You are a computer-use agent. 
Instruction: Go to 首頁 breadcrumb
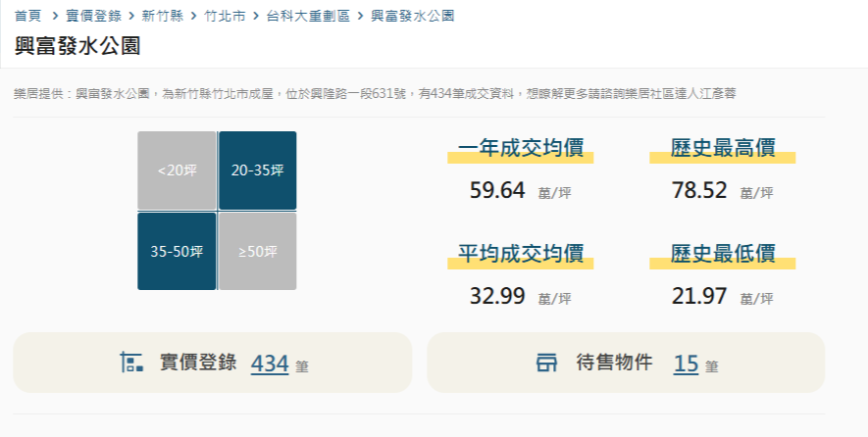pyautogui.click(x=27, y=16)
